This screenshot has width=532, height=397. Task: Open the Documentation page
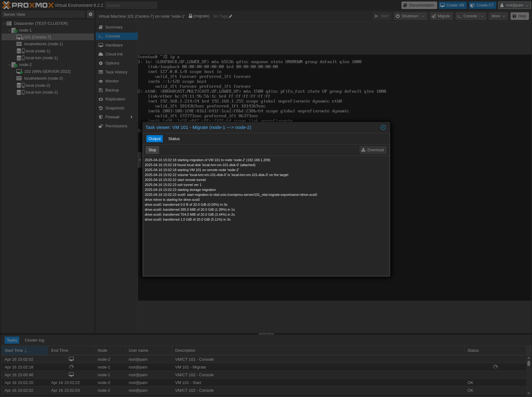(x=419, y=5)
